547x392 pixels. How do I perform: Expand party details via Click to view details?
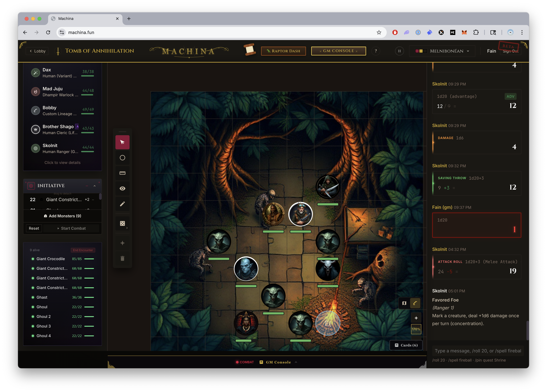pyautogui.click(x=63, y=163)
